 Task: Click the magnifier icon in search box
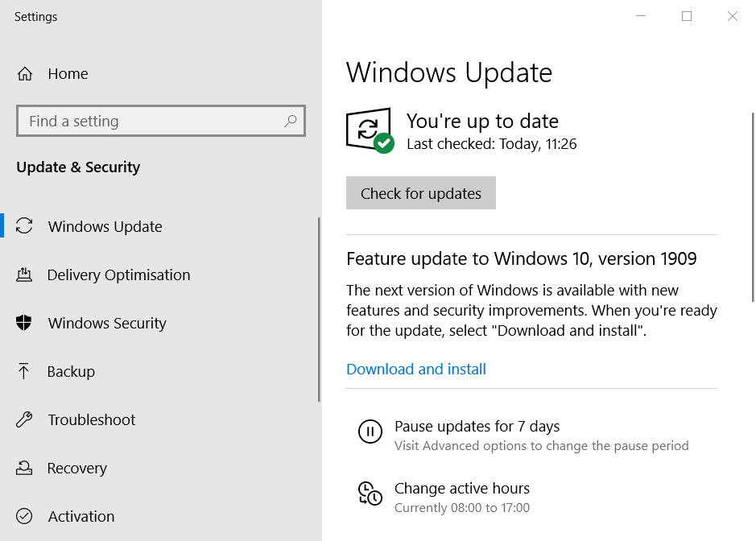coord(290,120)
